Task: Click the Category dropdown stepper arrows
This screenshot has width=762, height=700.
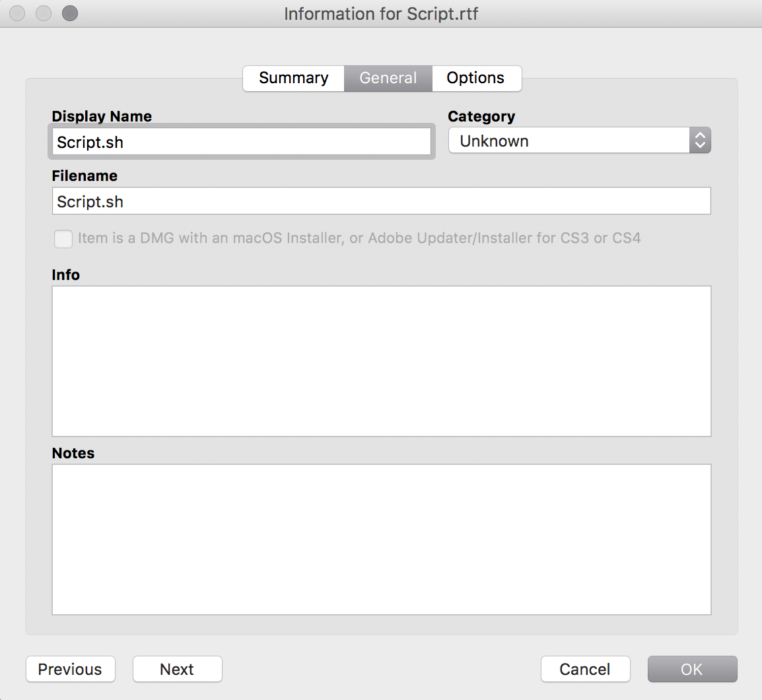Action: [700, 141]
